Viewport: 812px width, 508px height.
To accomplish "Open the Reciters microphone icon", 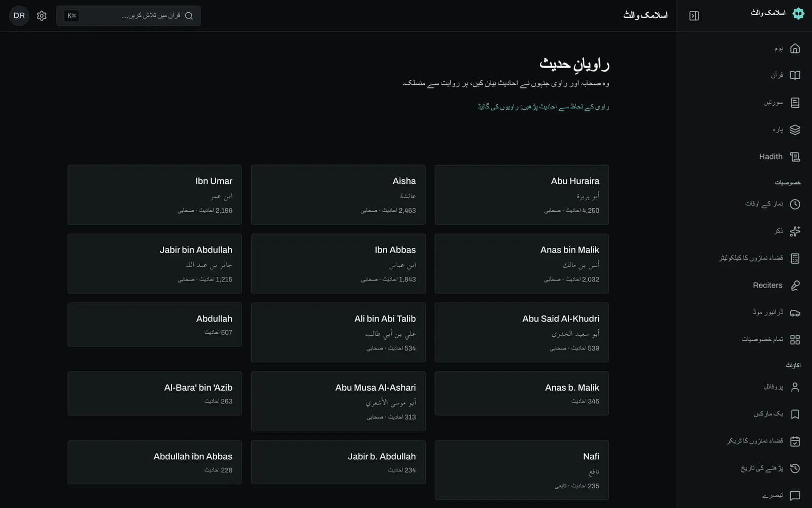I will [x=795, y=285].
